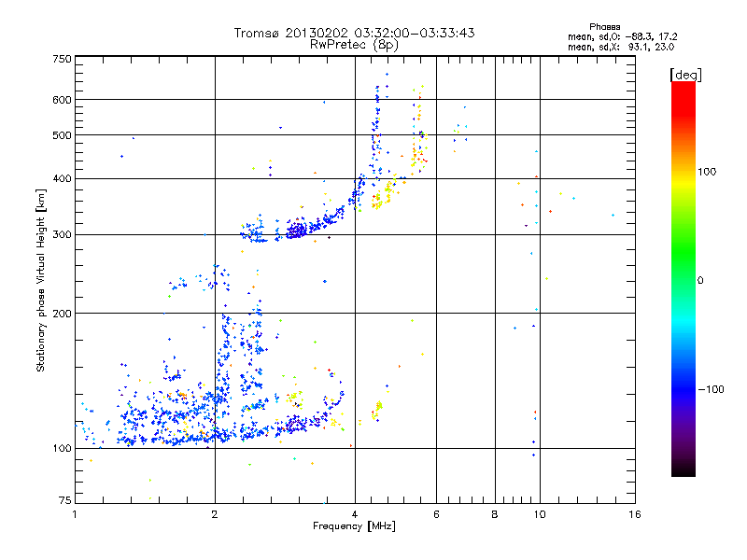Click the 'Frequency [MHz]' axis label
Viewport: 747px width, 560px height.
(354, 526)
